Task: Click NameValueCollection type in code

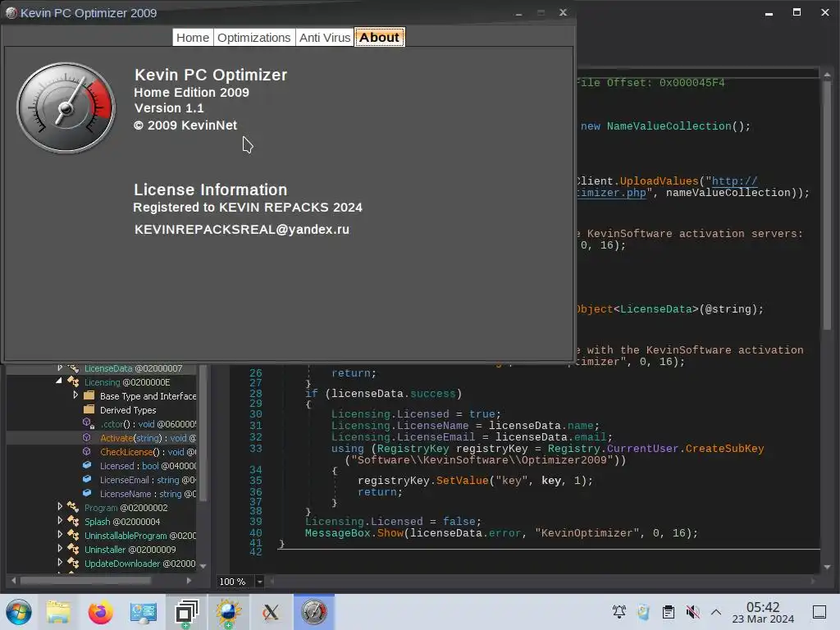Action: click(669, 126)
